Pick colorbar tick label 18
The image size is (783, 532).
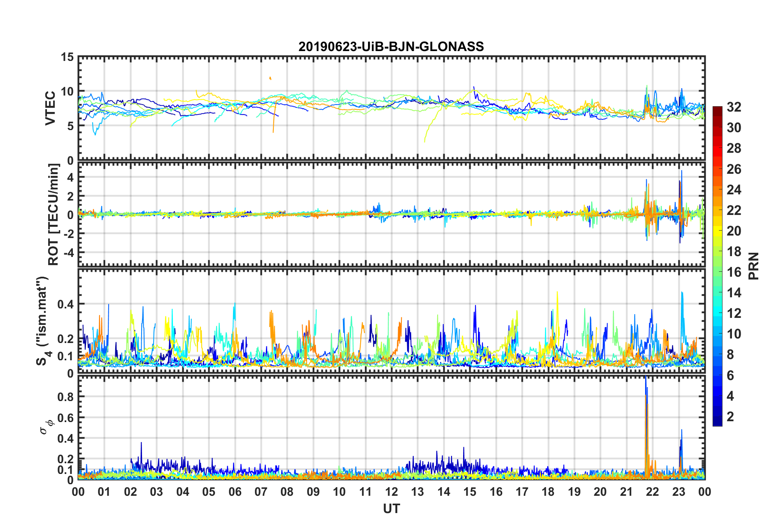pos(734,252)
